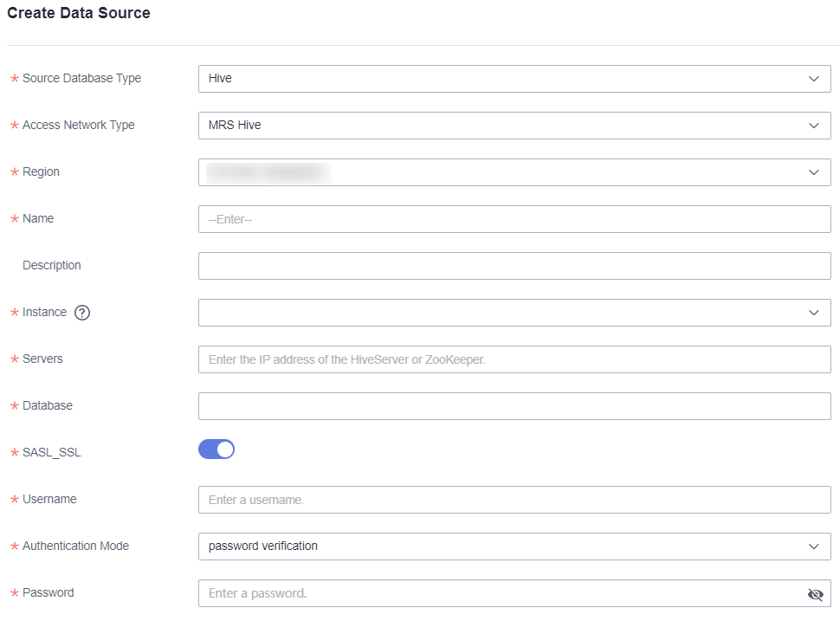Select the Database input field
Image resolution: width=840 pixels, height=621 pixels.
[x=514, y=406]
